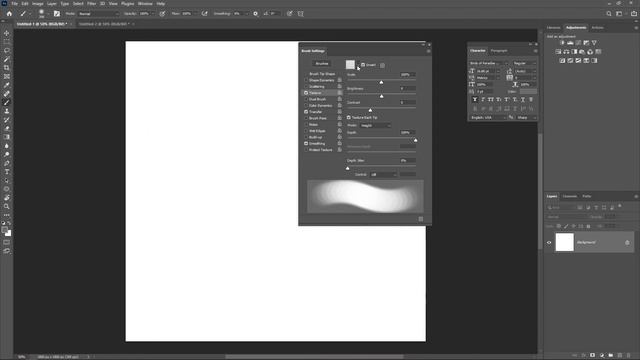Viewport: 640px width, 360px height.
Task: Open the texture Mode dropdown
Action: (x=376, y=125)
